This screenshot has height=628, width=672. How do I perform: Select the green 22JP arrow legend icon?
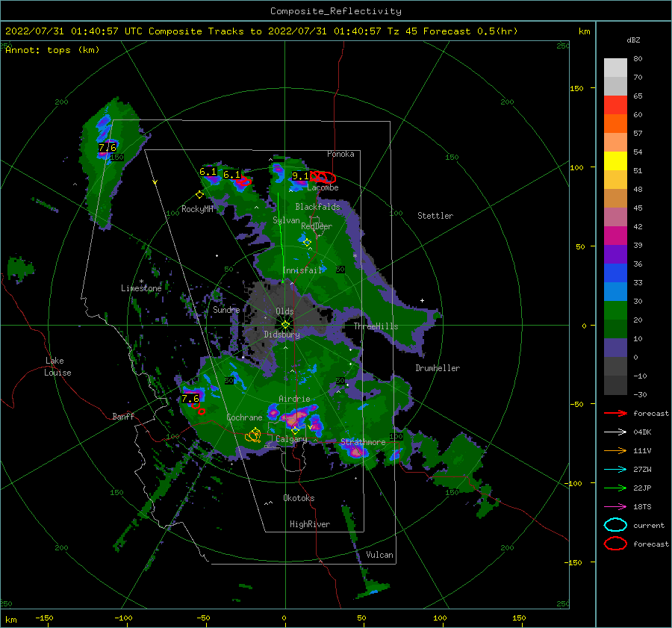click(x=615, y=488)
